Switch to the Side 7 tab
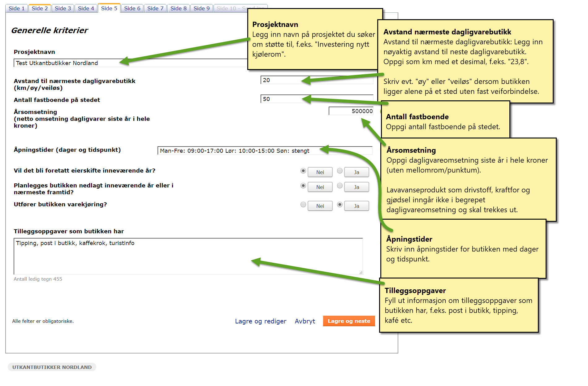This screenshot has height=386, width=588. tap(155, 8)
